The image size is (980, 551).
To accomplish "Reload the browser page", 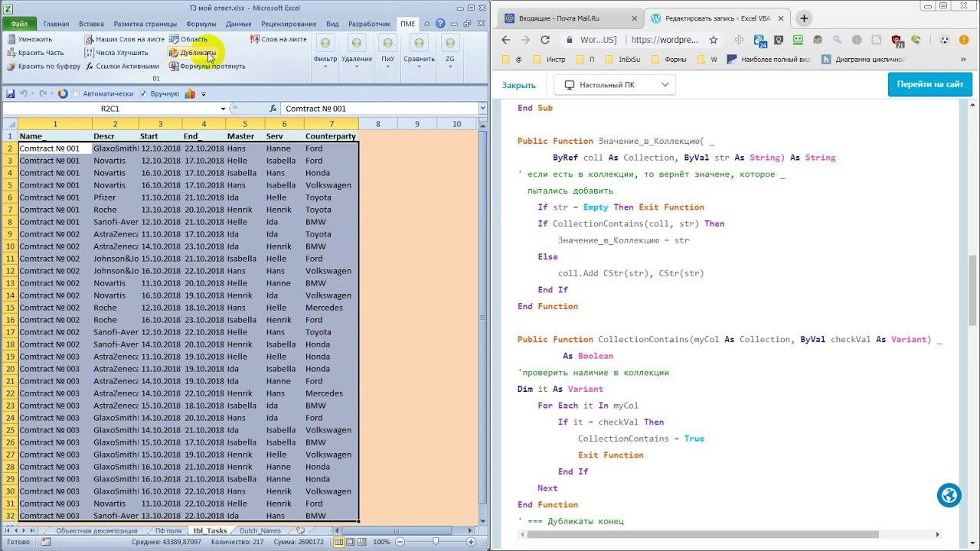I will point(545,40).
